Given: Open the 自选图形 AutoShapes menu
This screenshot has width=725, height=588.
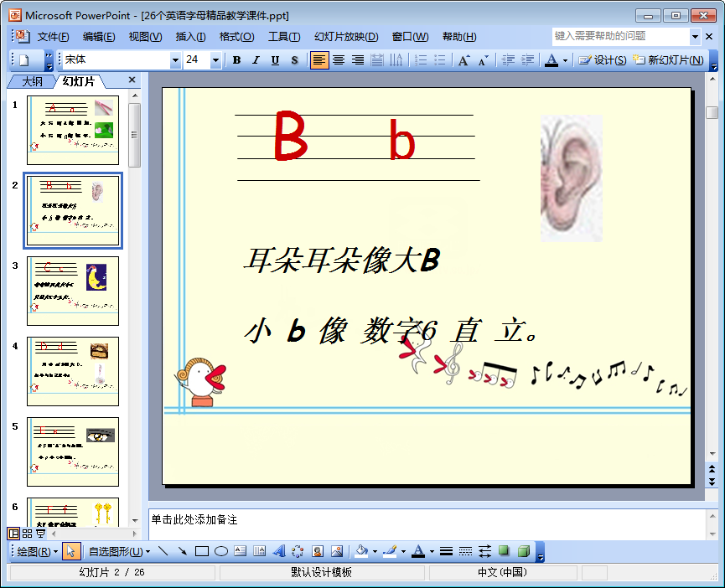Looking at the screenshot, I should 119,551.
